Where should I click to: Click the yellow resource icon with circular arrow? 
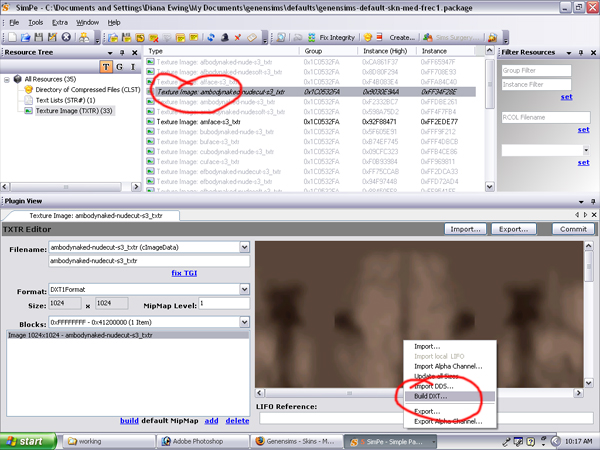tap(140, 37)
